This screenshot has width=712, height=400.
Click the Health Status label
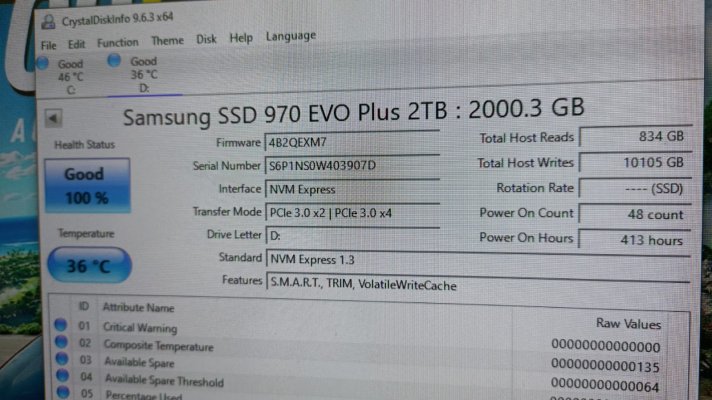(84, 145)
